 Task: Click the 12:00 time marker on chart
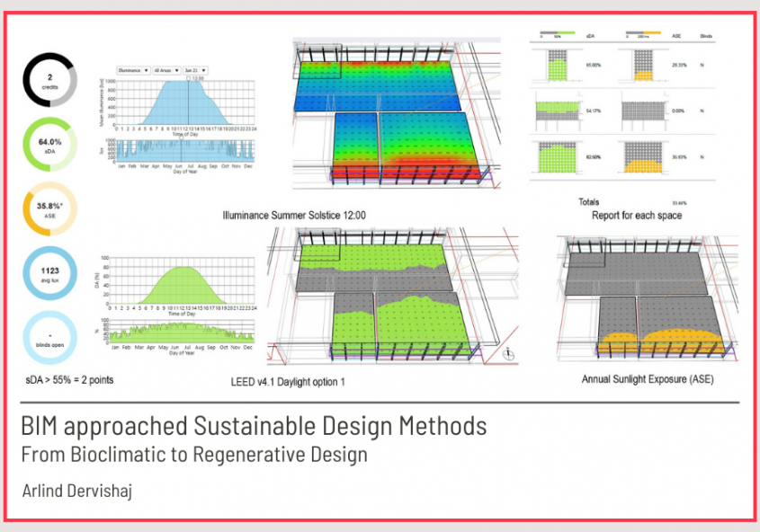189,78
